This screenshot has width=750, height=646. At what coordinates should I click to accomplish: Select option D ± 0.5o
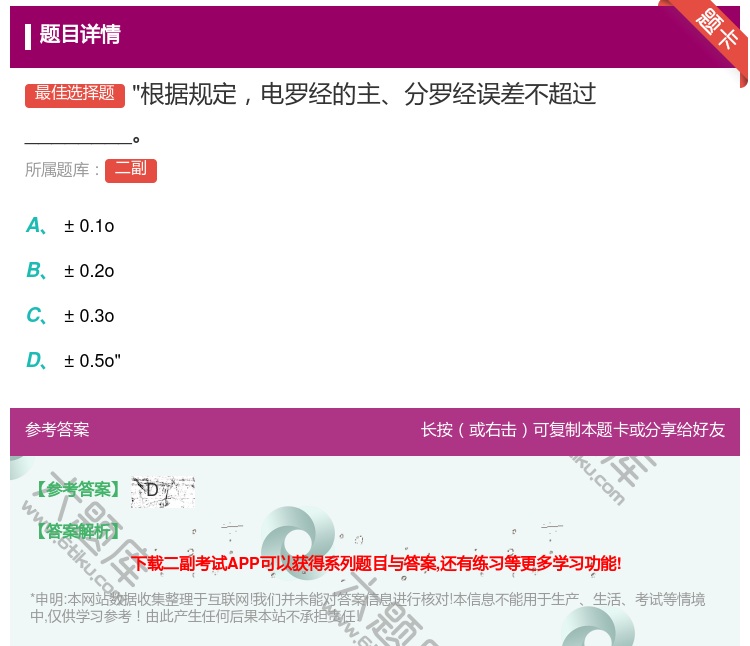pos(73,361)
